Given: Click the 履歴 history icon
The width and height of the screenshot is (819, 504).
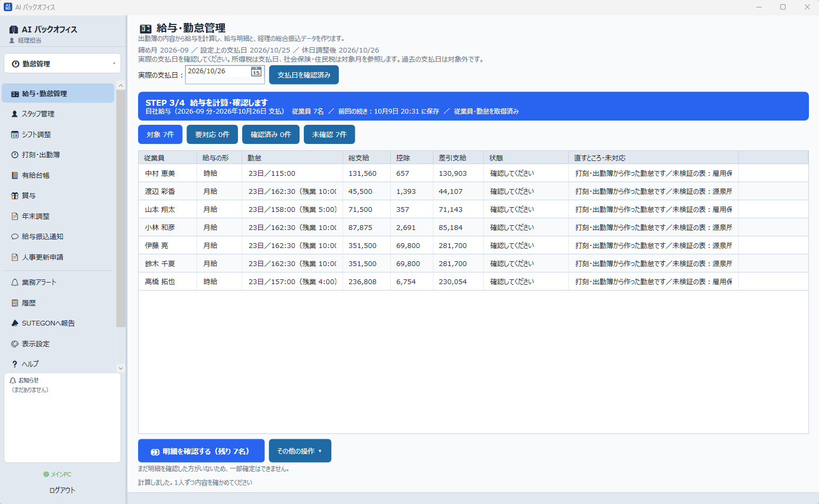Looking at the screenshot, I should (15, 303).
